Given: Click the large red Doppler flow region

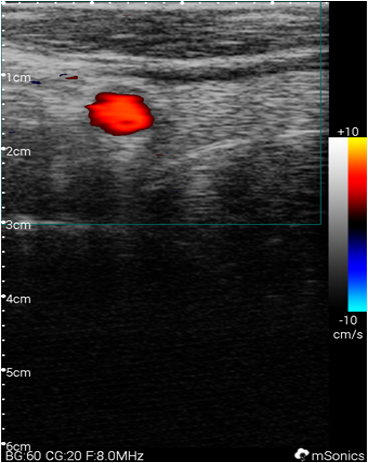Looking at the screenshot, I should pos(119,114).
